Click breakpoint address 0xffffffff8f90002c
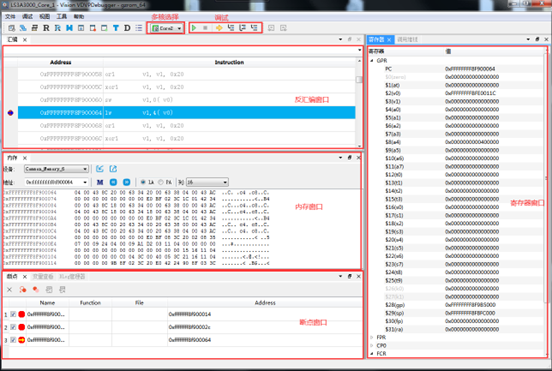Screen dimensions: 552x371 [x=190, y=327]
